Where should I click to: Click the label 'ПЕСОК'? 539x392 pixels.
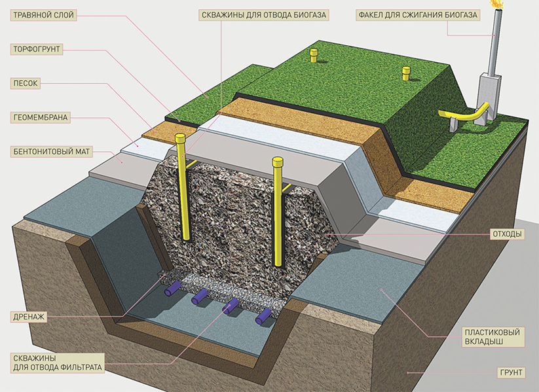tap(26, 84)
